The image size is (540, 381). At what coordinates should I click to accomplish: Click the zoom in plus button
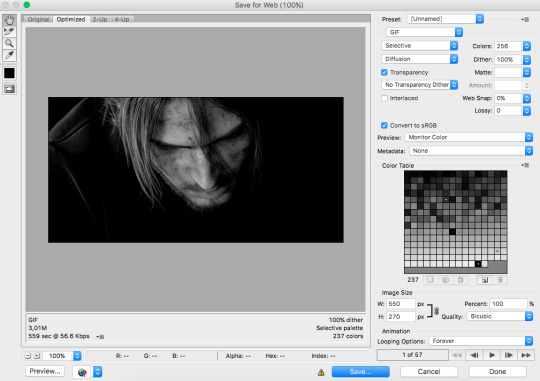(x=37, y=356)
